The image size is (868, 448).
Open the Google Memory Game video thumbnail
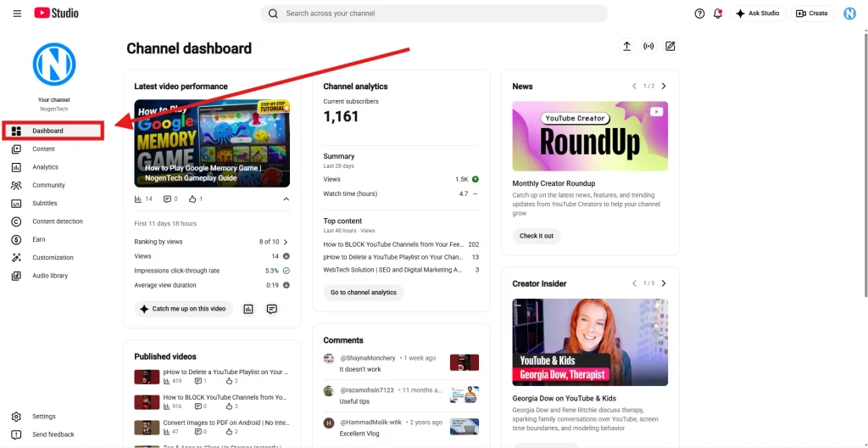pos(212,143)
